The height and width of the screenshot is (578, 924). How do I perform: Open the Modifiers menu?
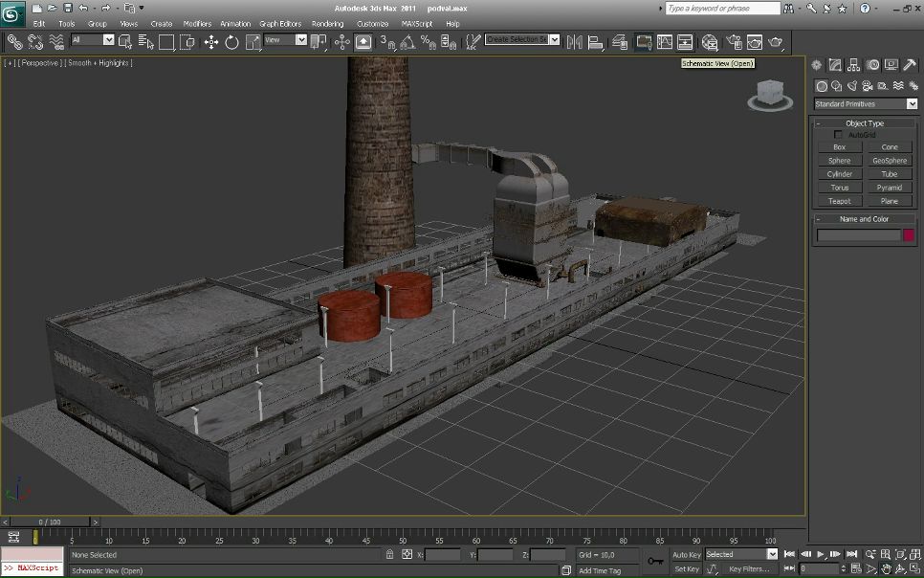pos(197,23)
